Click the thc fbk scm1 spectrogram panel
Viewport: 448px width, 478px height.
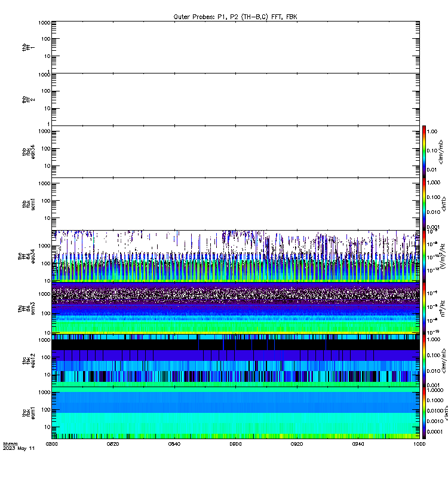(x=235, y=413)
